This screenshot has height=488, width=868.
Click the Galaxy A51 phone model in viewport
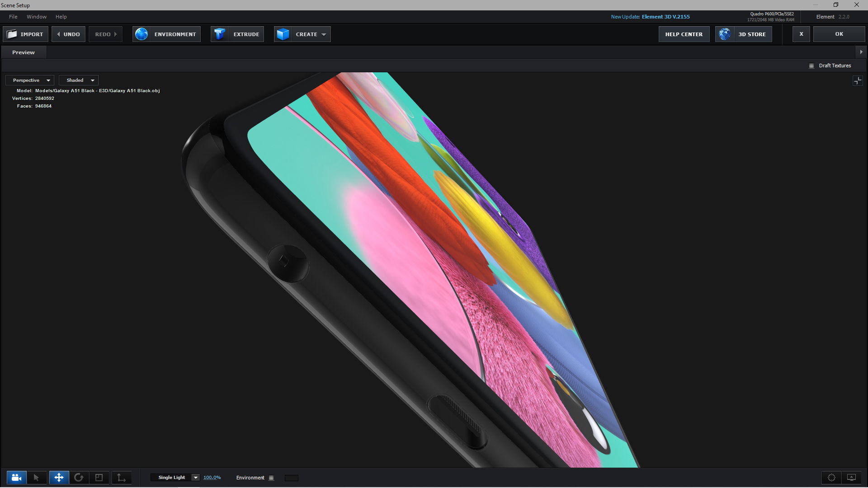tap(407, 271)
